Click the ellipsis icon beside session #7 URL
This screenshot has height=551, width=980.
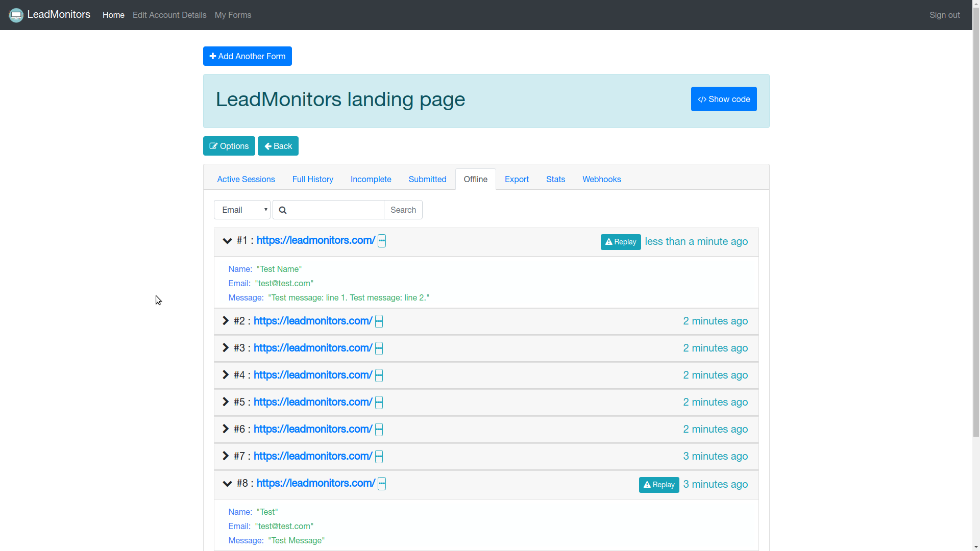point(379,457)
